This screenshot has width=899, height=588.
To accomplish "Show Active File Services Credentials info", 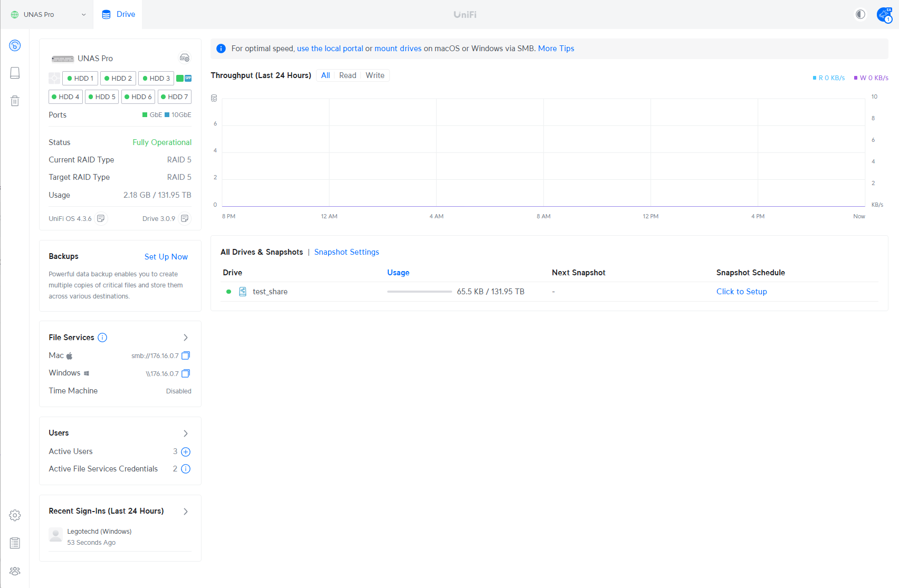I will tap(186, 469).
